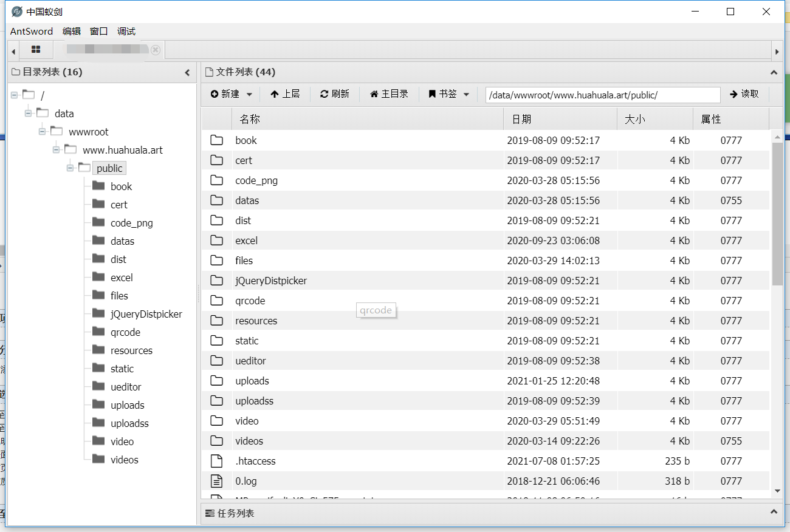Open the AntSword menu

[x=32, y=32]
